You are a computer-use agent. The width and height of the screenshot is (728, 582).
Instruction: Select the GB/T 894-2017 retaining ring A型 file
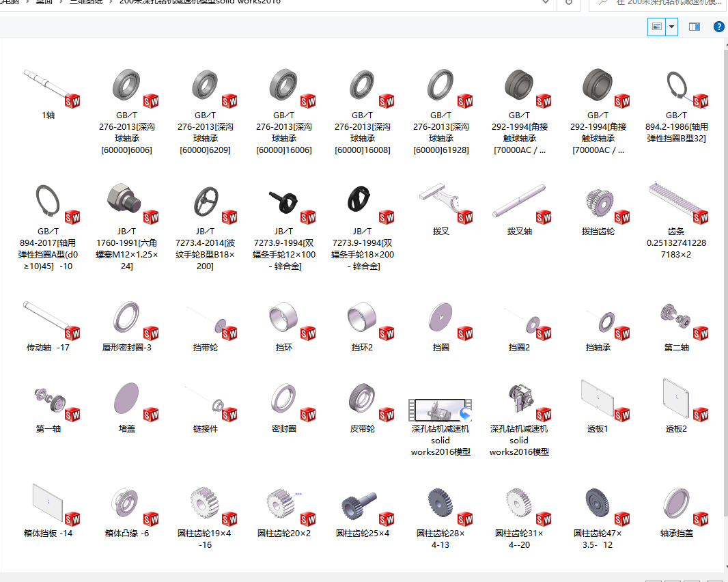click(48, 227)
